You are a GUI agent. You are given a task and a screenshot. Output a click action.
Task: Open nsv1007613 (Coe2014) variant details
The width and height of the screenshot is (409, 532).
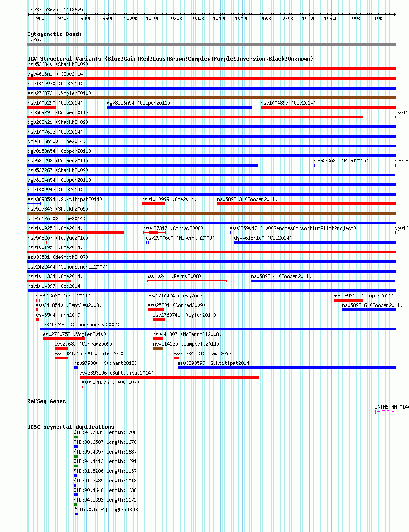(55, 132)
